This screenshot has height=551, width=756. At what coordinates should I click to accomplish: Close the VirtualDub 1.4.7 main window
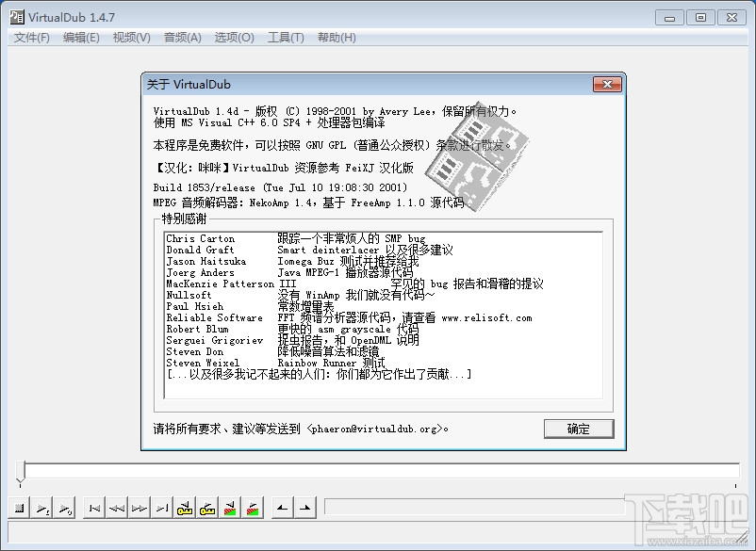click(x=731, y=18)
